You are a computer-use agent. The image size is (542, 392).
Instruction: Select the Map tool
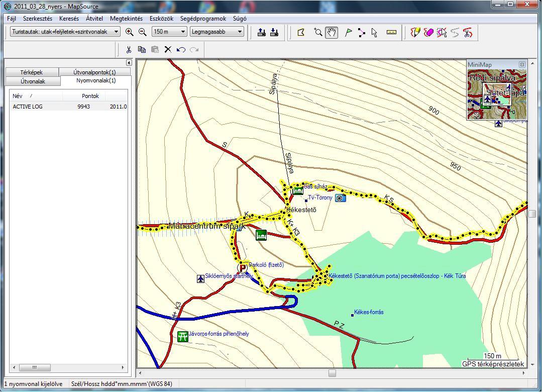301,33
